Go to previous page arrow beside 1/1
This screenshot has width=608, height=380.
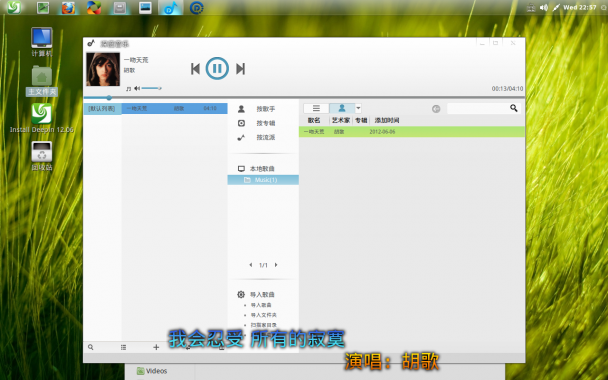point(250,265)
